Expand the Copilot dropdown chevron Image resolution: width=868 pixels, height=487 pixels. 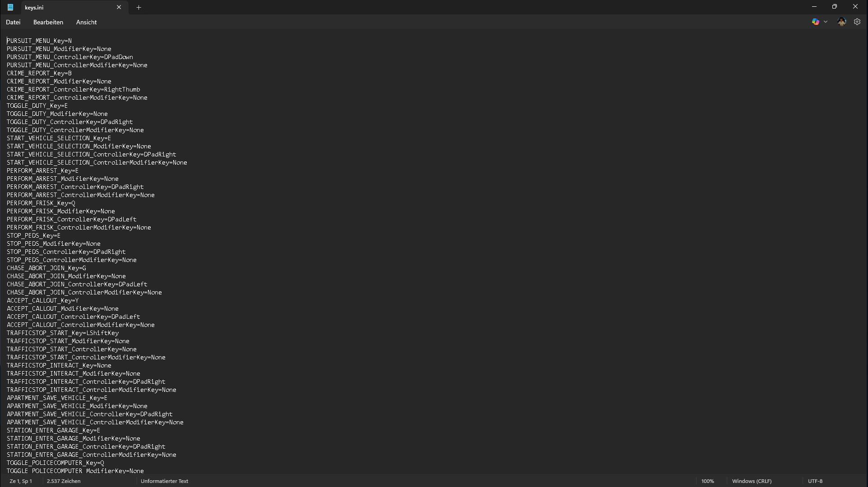826,22
